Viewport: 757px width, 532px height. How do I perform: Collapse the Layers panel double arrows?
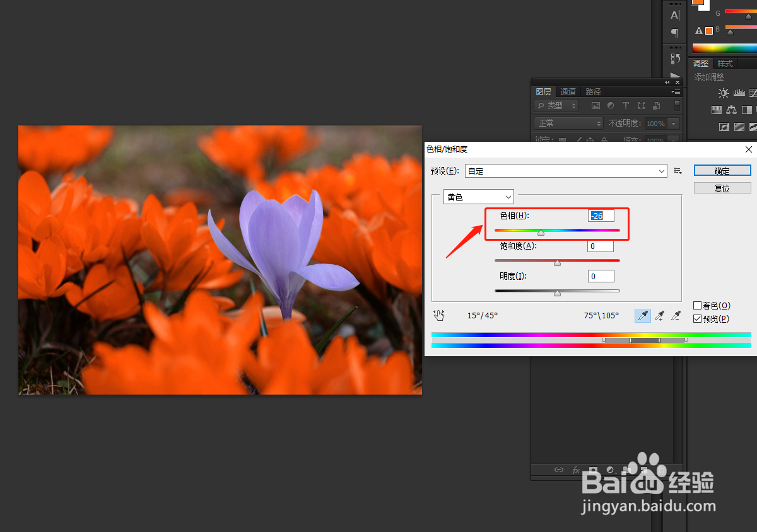coord(667,83)
